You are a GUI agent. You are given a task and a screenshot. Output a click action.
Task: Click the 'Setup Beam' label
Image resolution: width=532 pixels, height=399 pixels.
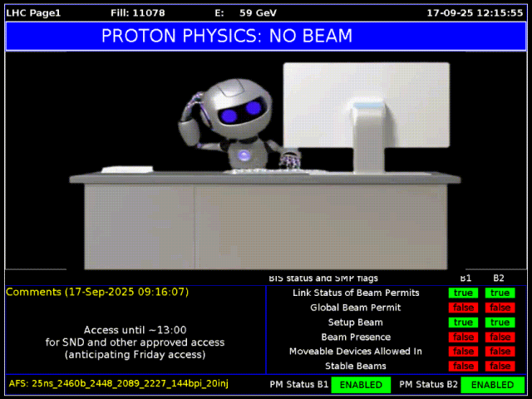coord(355,323)
